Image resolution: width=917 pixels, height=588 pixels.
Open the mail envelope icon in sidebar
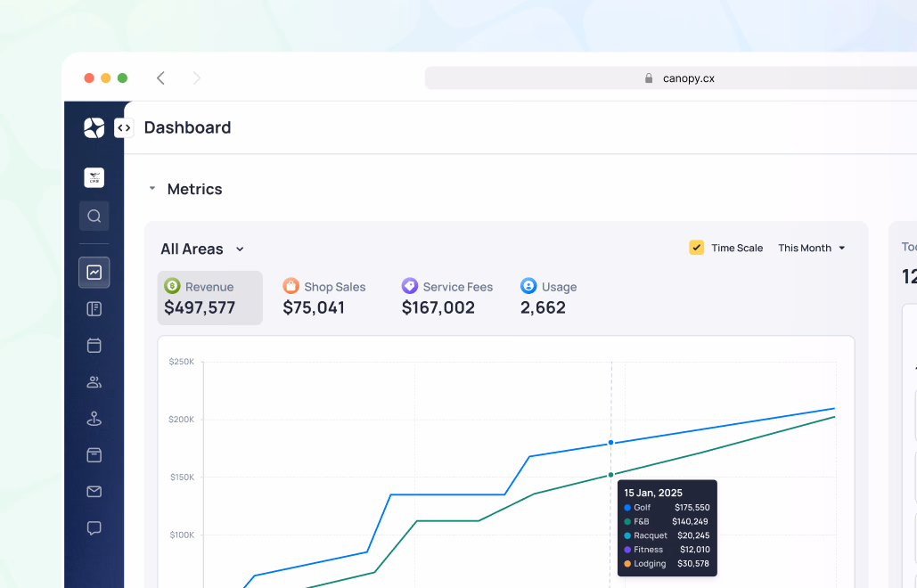pyautogui.click(x=94, y=492)
